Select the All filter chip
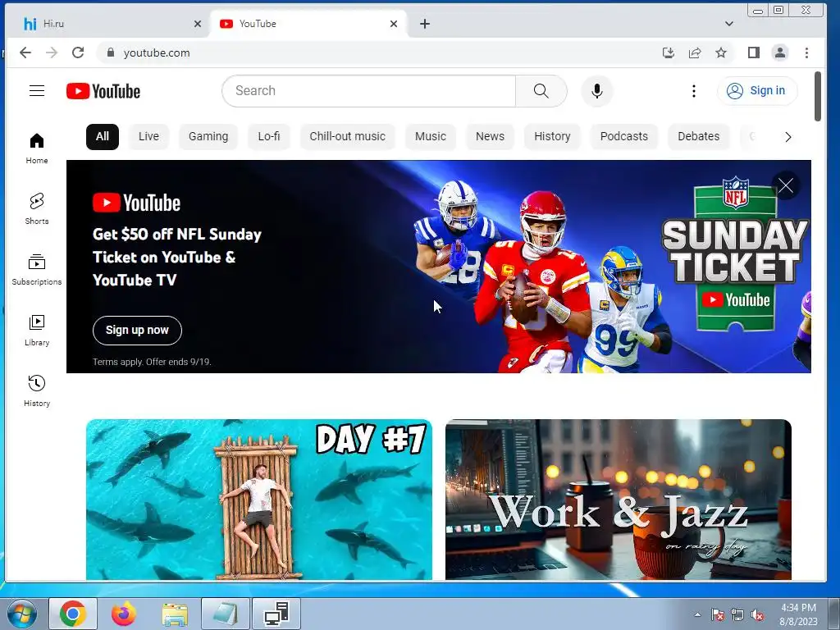The width and height of the screenshot is (840, 630). point(103,137)
